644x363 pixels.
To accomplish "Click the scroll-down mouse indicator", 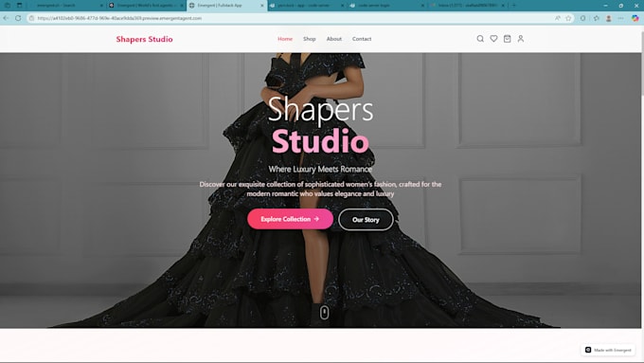I will pyautogui.click(x=325, y=313).
